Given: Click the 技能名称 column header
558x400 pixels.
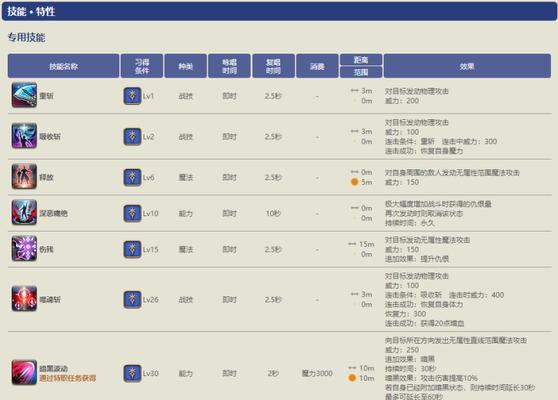Looking at the screenshot, I should pyautogui.click(x=63, y=66).
